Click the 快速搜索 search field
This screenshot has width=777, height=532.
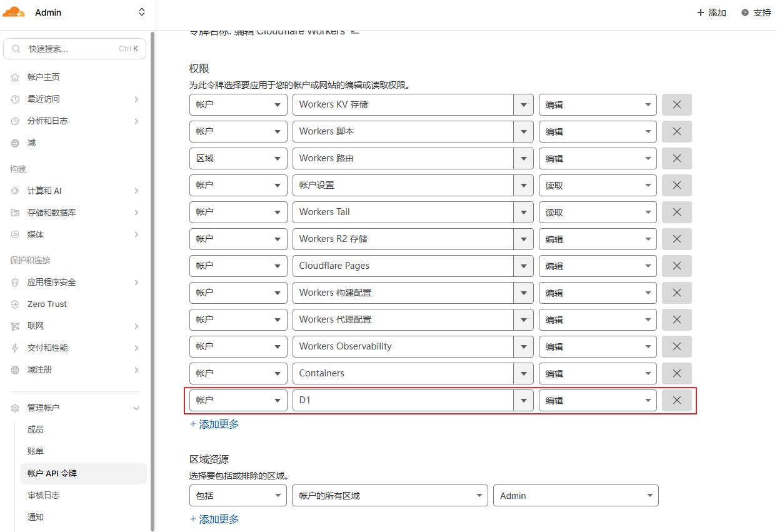pos(74,49)
